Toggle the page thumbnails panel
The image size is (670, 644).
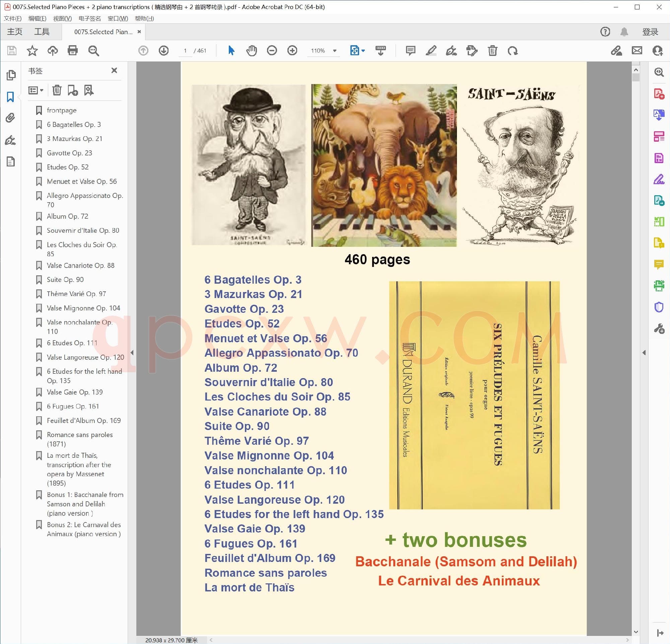[11, 75]
